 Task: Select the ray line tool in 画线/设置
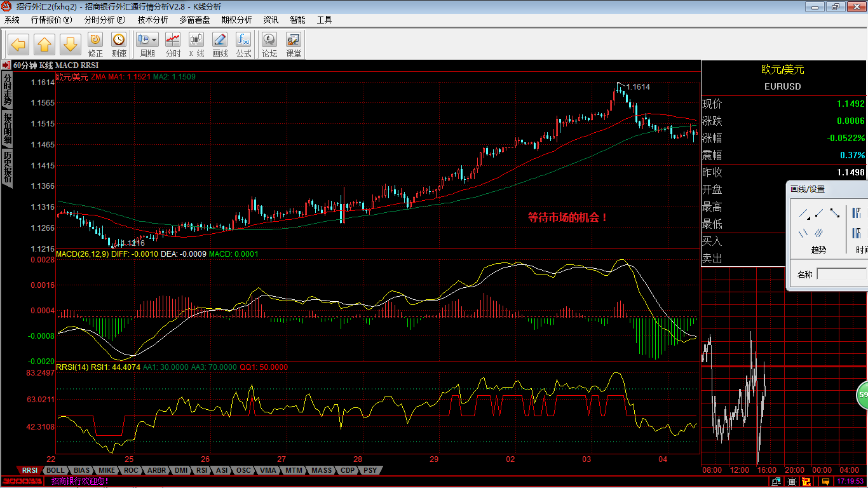819,213
